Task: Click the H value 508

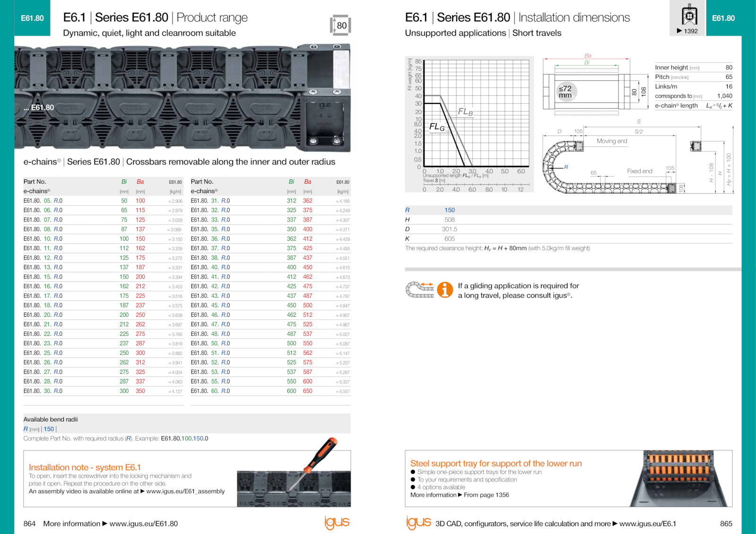Action: coord(449,220)
